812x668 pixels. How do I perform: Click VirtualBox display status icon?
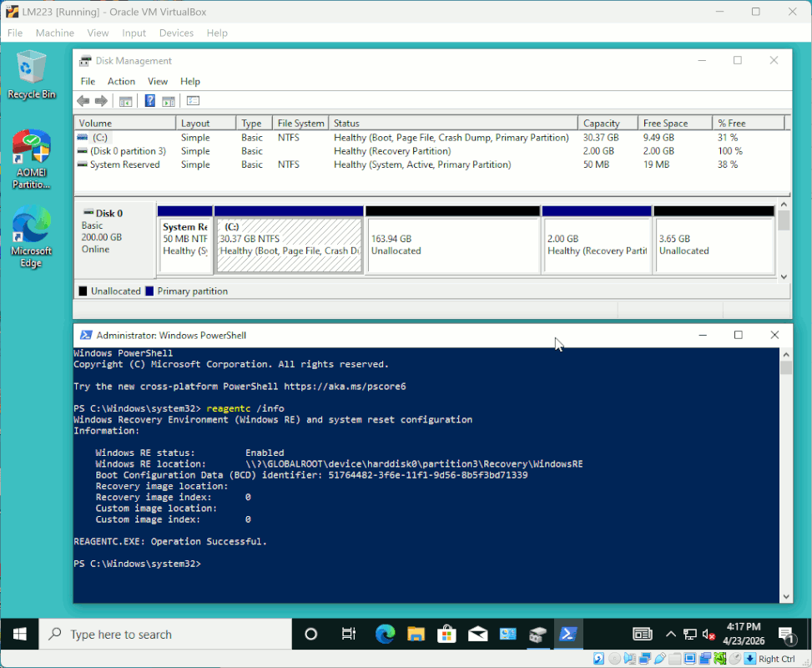690,659
